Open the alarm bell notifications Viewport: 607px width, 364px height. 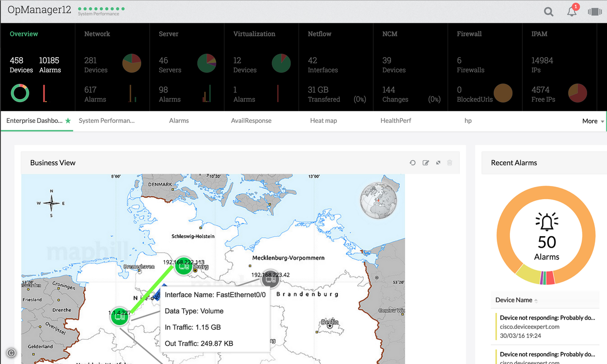pos(572,11)
